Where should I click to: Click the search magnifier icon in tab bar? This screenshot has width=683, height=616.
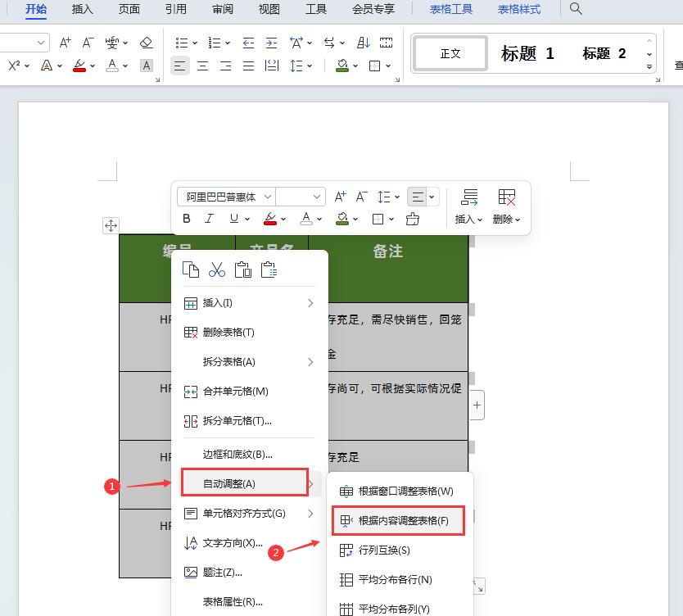(576, 8)
